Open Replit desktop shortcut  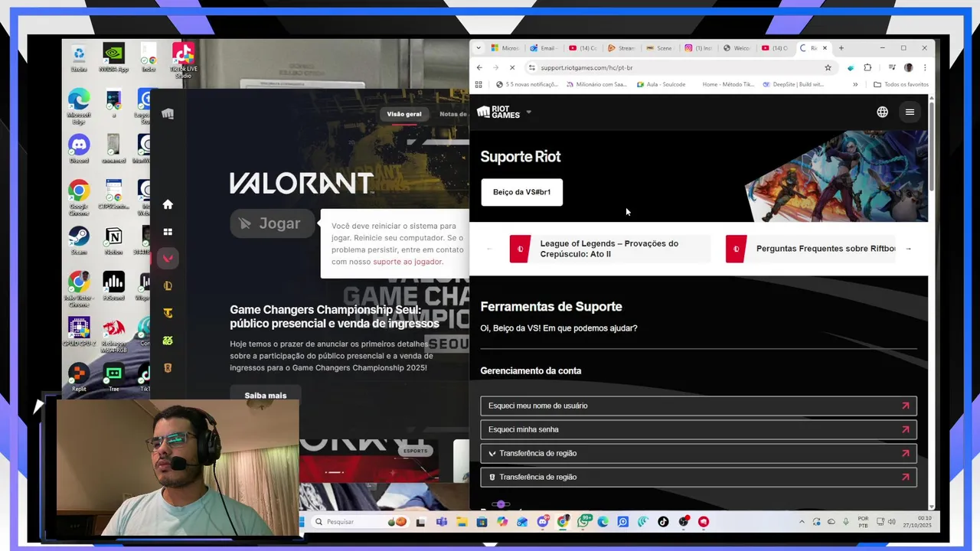tap(79, 377)
